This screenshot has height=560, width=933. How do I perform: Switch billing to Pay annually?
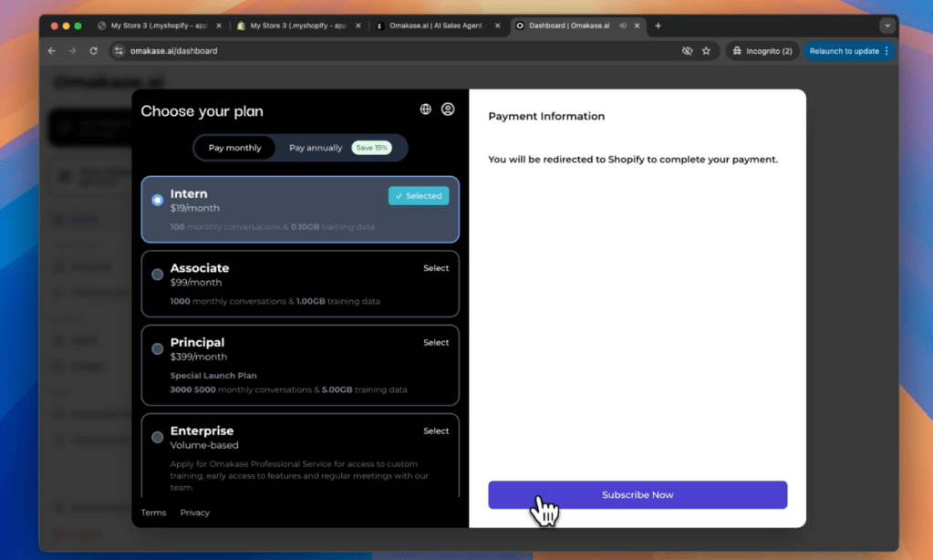(x=316, y=148)
